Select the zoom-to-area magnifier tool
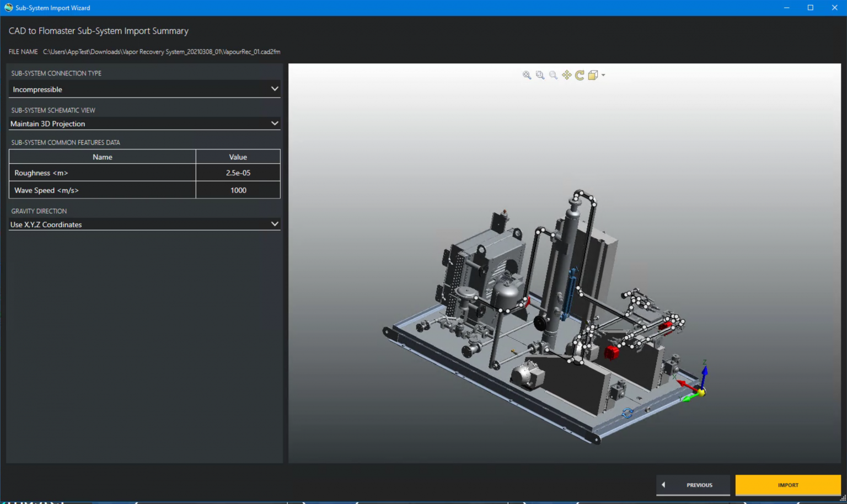Screen dimensions: 847x504 [540, 75]
